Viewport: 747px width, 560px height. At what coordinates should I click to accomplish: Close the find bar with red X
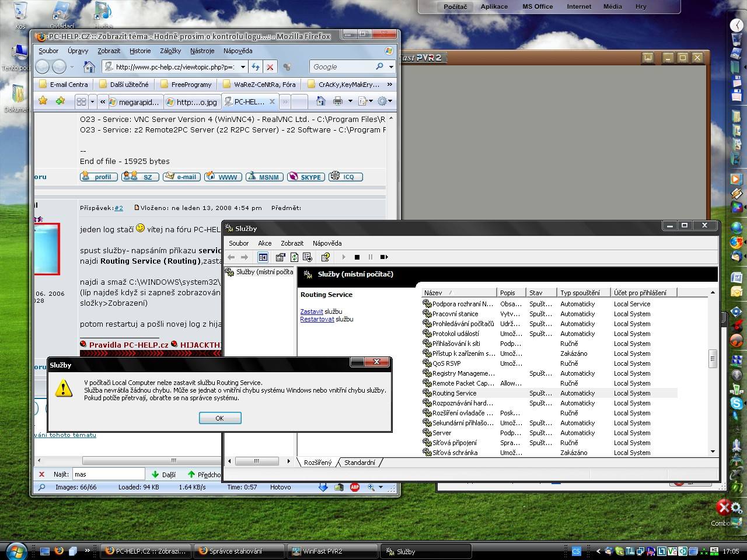pyautogui.click(x=41, y=474)
